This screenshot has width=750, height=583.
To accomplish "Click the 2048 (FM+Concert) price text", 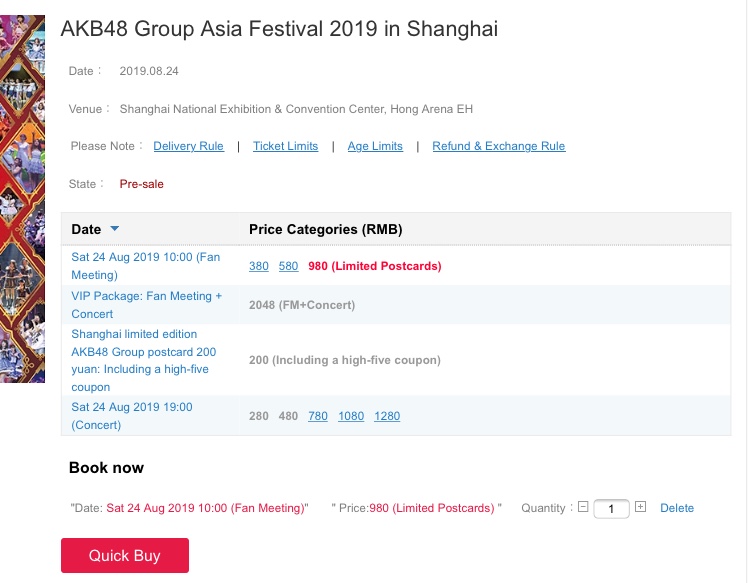I will click(x=302, y=305).
